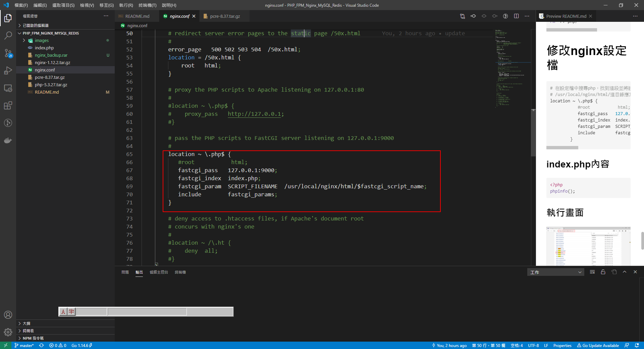Click Go Update Available notice
The height and width of the screenshot is (349, 644).
tap(598, 345)
